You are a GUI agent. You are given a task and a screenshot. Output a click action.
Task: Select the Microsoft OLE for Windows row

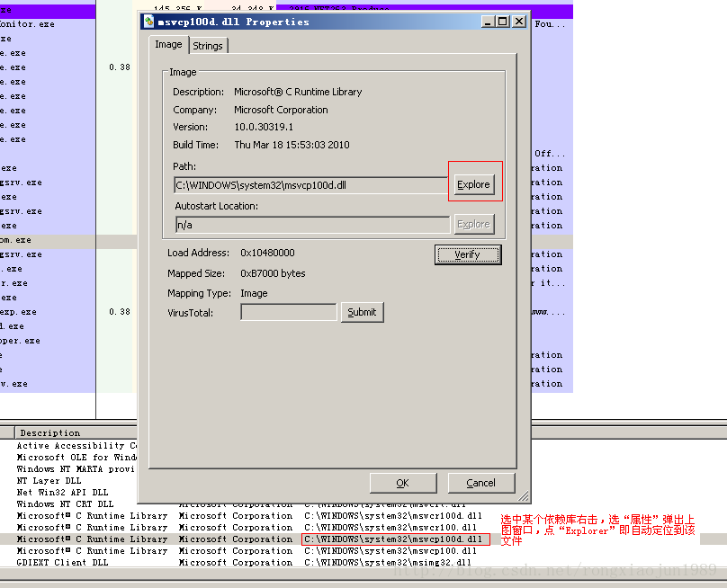[x=76, y=457]
